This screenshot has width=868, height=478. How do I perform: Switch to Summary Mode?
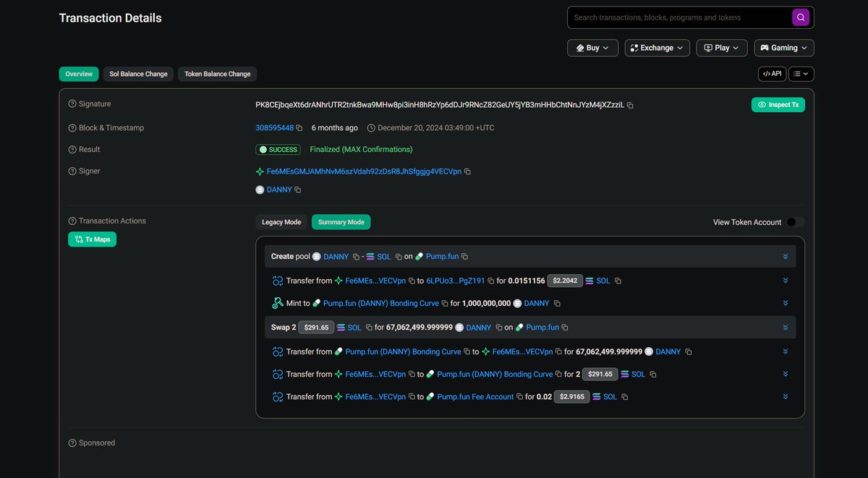click(341, 222)
